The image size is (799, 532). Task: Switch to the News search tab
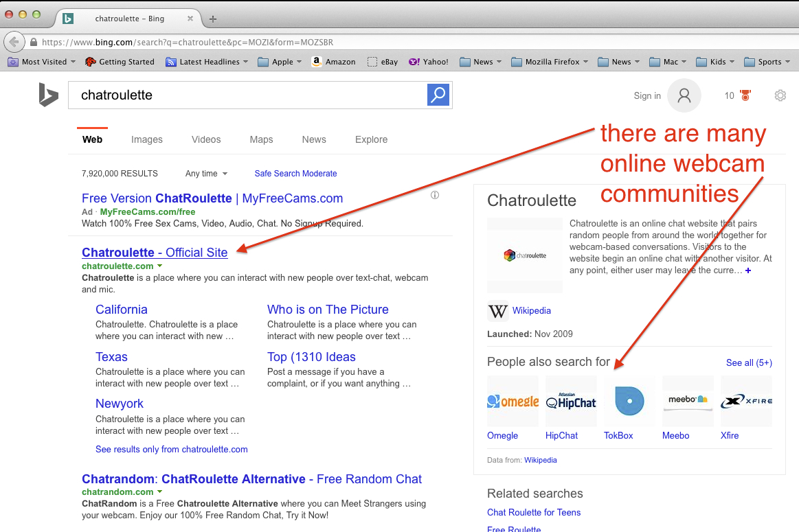click(x=314, y=139)
